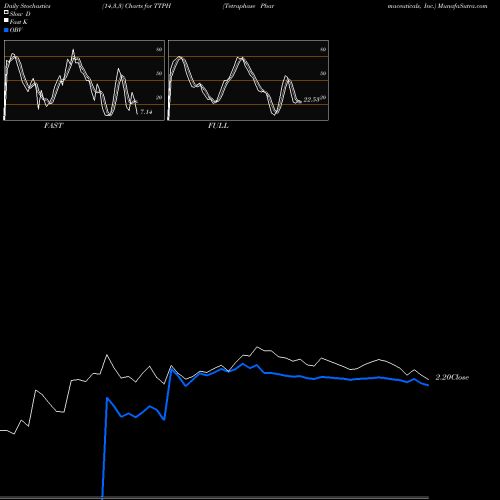Click the 'FULL' chart caption
This screenshot has height=500, width=500.
pos(218,126)
